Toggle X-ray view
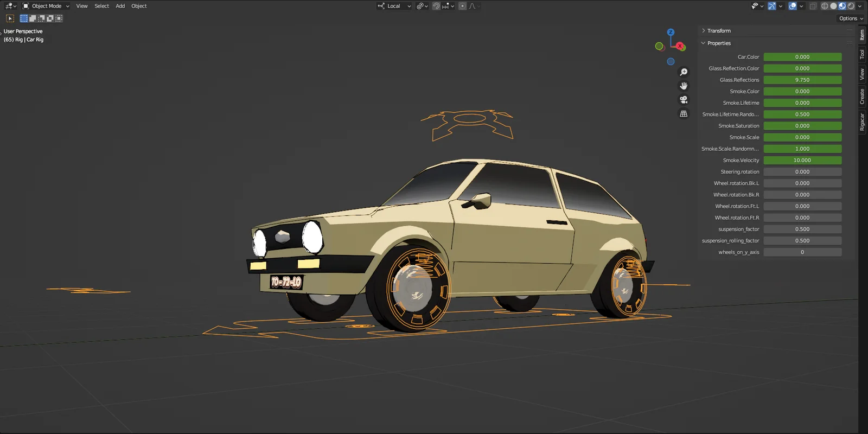868x434 pixels. pyautogui.click(x=813, y=6)
